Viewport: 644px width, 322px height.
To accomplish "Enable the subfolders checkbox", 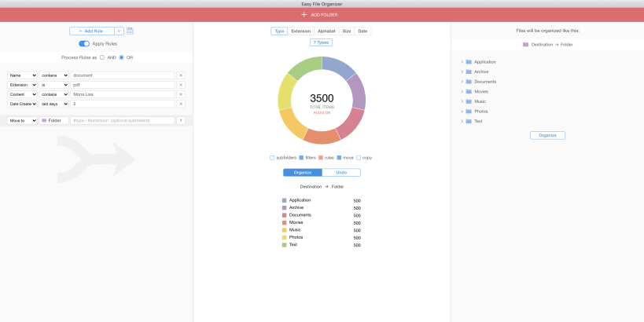I will coord(272,158).
